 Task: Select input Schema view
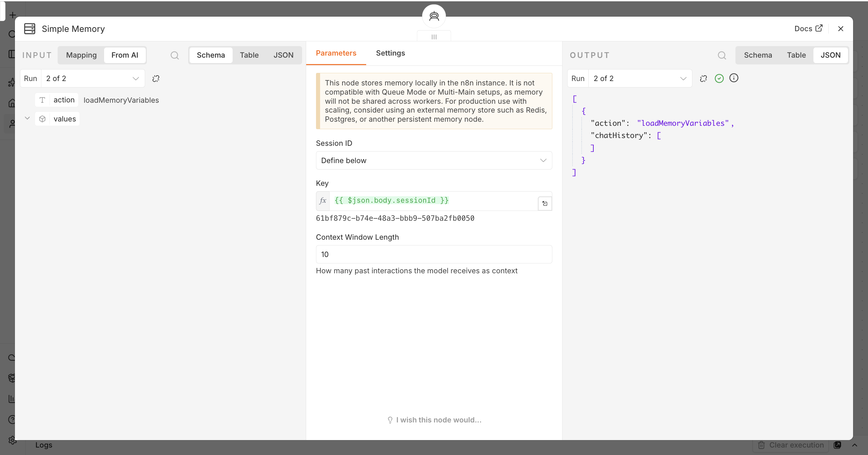pos(211,55)
